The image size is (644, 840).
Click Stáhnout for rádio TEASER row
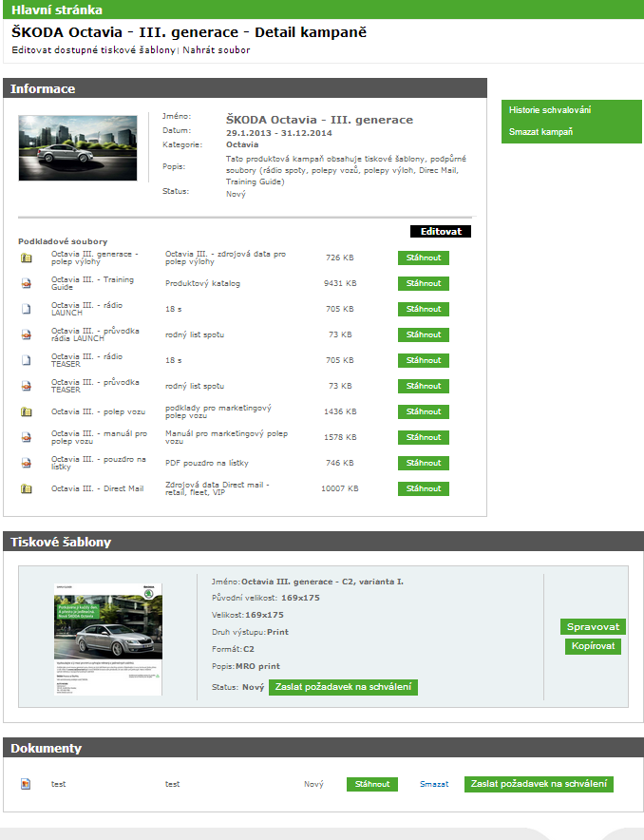(423, 360)
